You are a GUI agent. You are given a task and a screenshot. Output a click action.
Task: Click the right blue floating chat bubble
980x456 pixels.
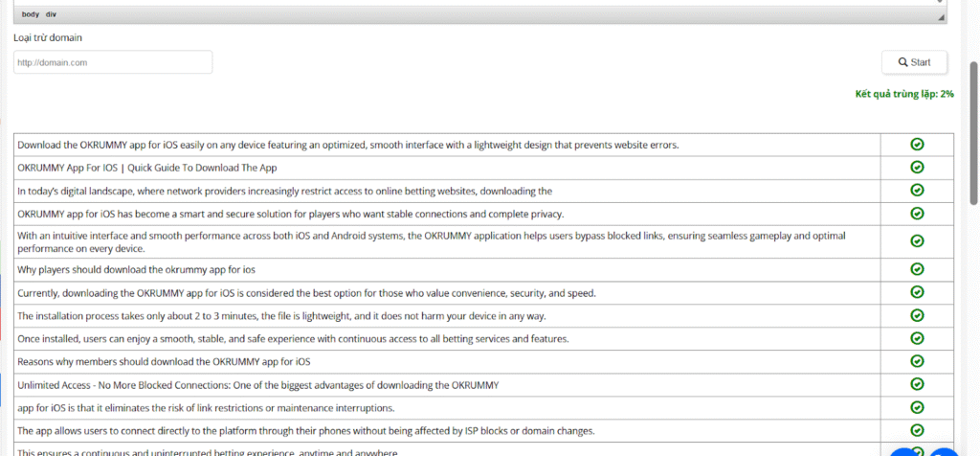click(945, 450)
